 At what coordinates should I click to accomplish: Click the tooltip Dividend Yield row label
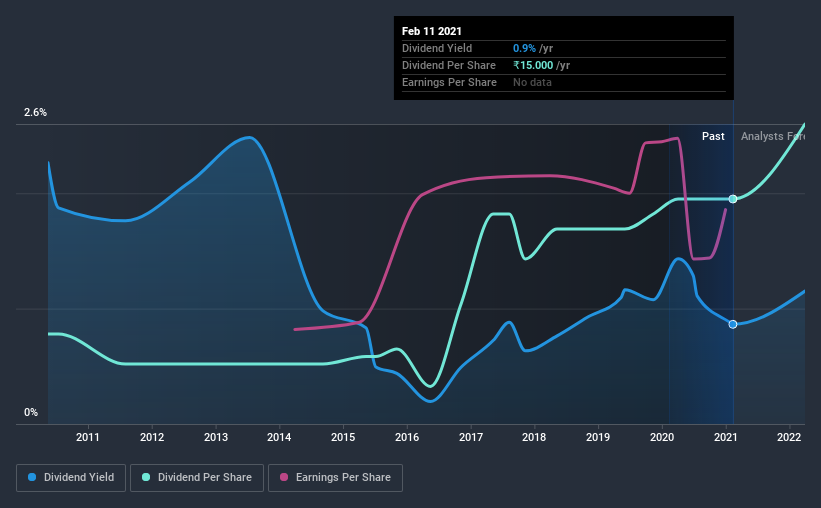[x=437, y=48]
